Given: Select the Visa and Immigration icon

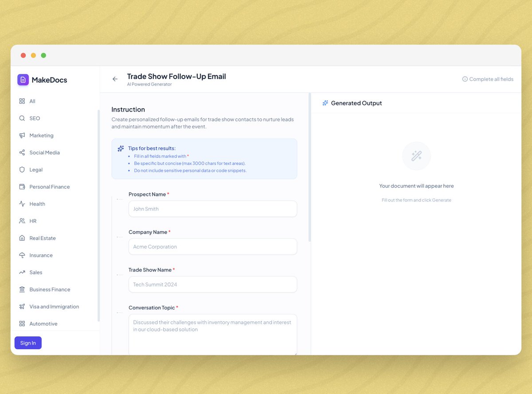Looking at the screenshot, I should click(x=22, y=306).
